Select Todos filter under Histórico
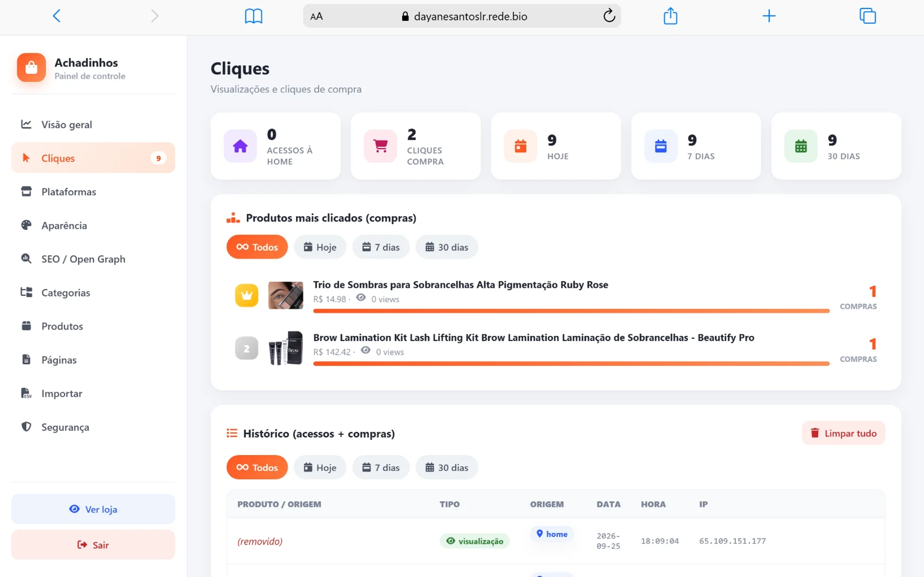 pyautogui.click(x=257, y=467)
